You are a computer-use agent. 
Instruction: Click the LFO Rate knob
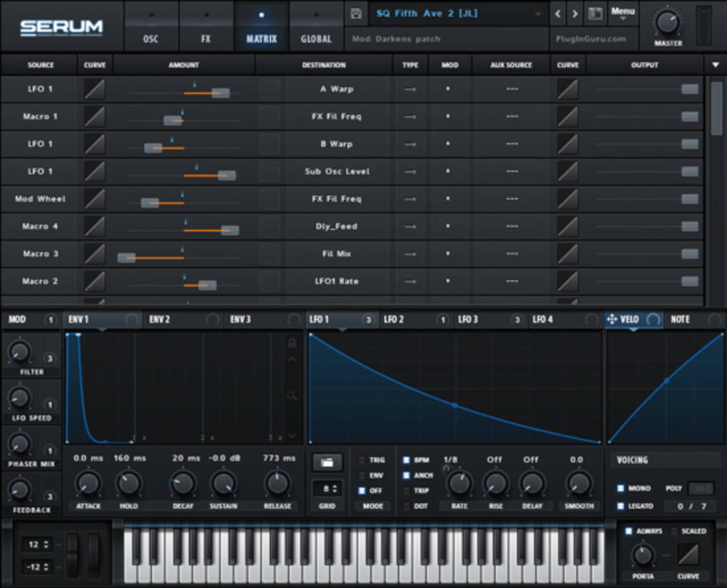click(459, 484)
